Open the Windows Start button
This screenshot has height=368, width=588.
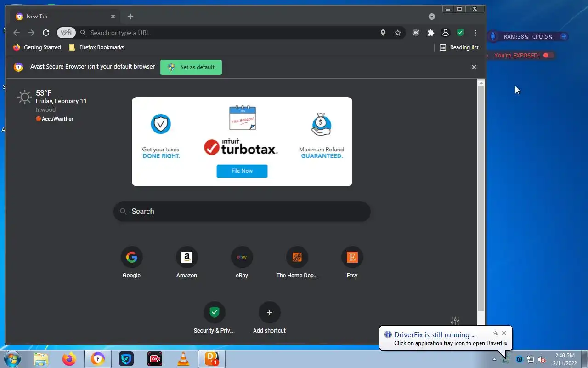pos(12,359)
